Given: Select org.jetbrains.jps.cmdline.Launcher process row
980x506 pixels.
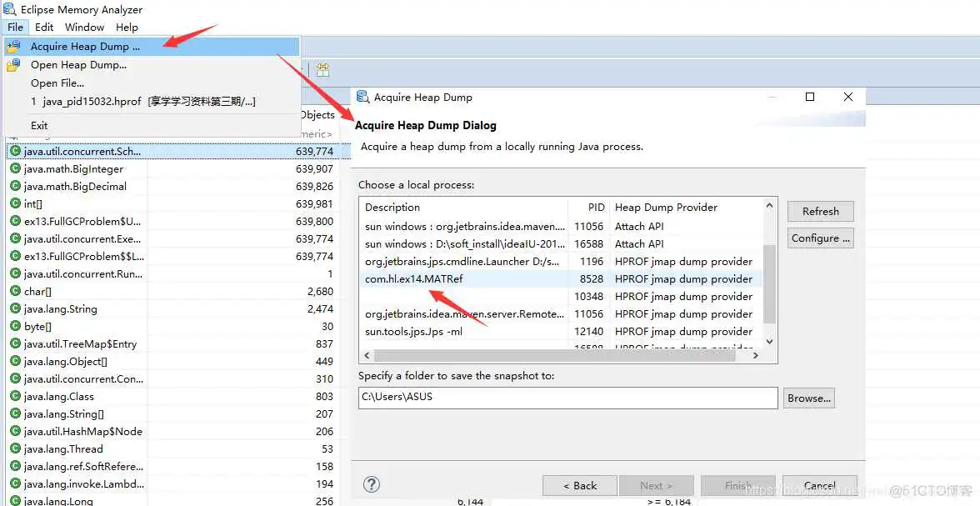Looking at the screenshot, I should pyautogui.click(x=562, y=262).
